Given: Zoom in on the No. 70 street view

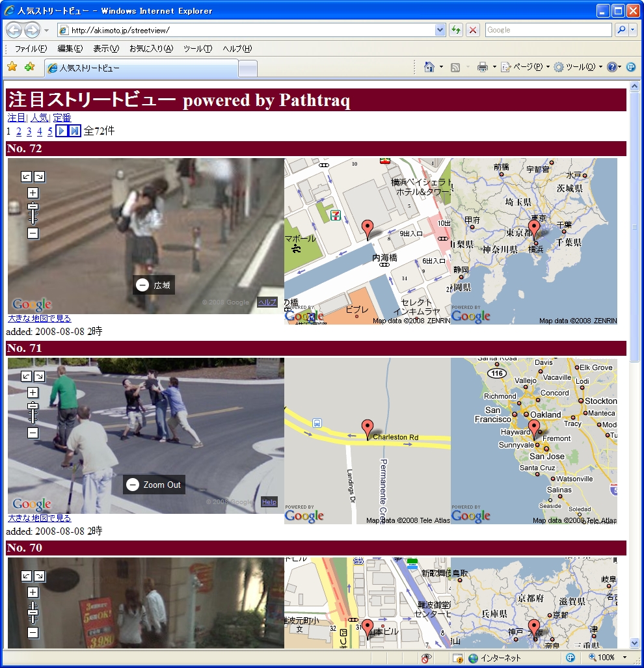Looking at the screenshot, I should [33, 592].
